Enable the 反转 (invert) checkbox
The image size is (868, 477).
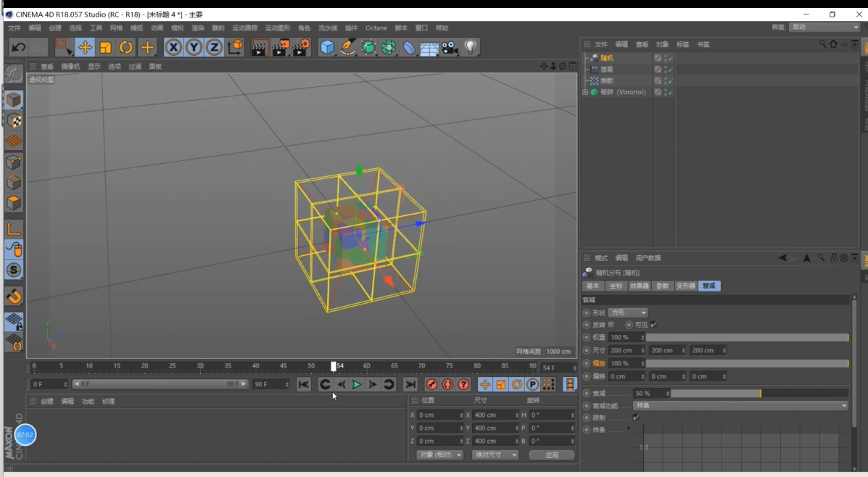coord(611,325)
